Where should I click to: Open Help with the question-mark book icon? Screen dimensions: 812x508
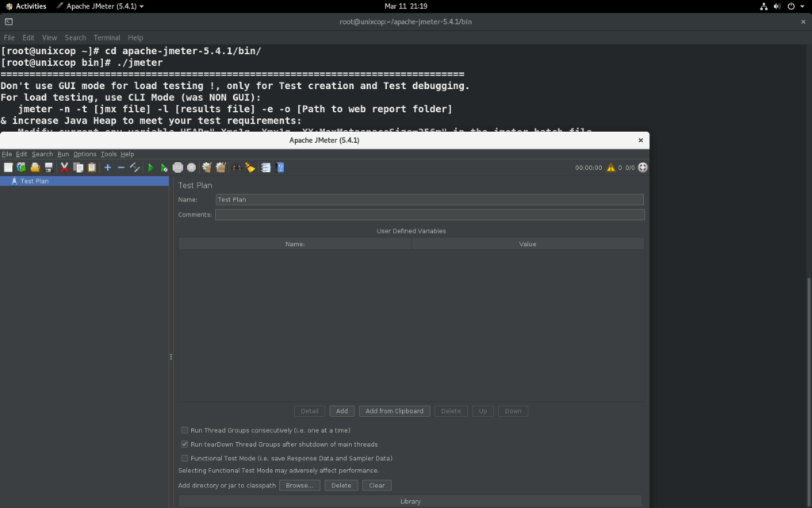click(x=280, y=167)
